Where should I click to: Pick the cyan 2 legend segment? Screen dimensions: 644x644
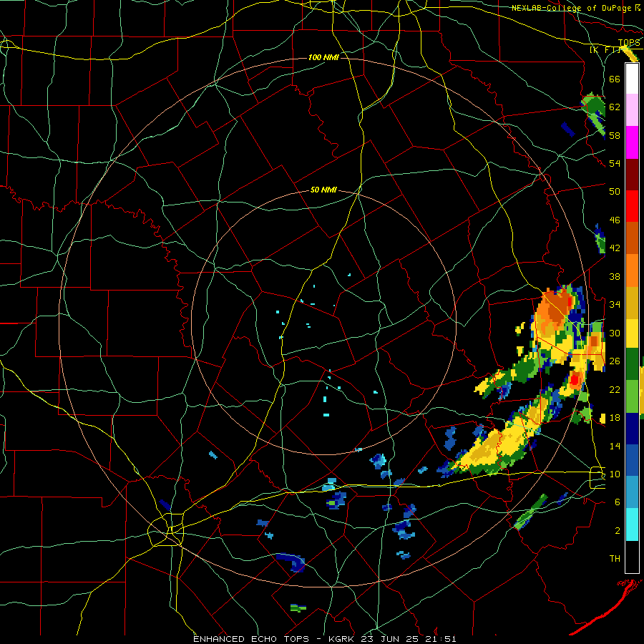pyautogui.click(x=632, y=525)
